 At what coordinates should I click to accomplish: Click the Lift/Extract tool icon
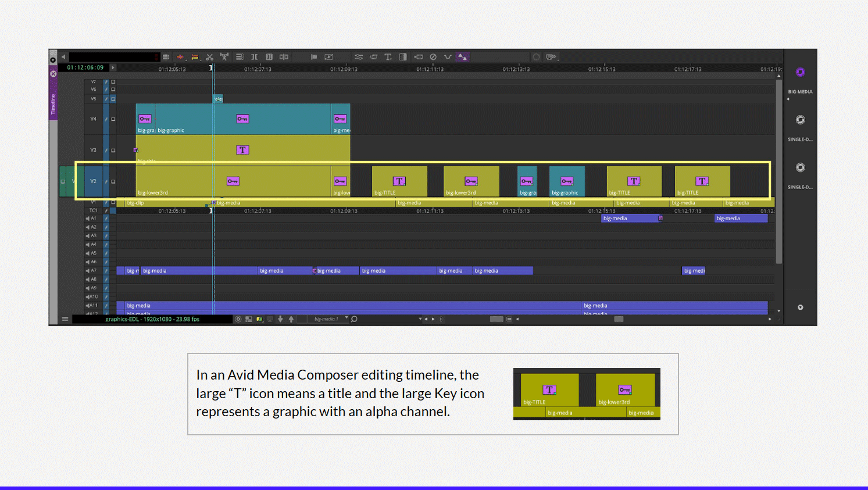(224, 57)
